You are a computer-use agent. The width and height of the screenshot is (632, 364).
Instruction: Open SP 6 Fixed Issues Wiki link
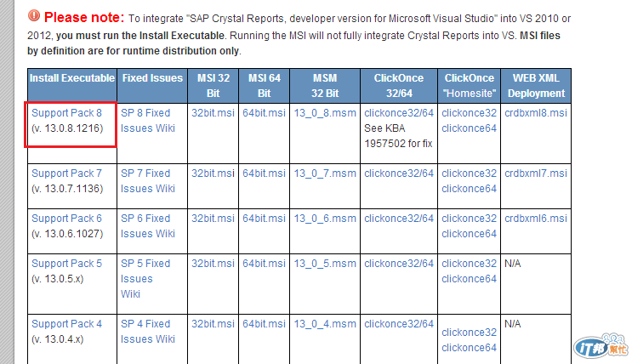click(148, 226)
